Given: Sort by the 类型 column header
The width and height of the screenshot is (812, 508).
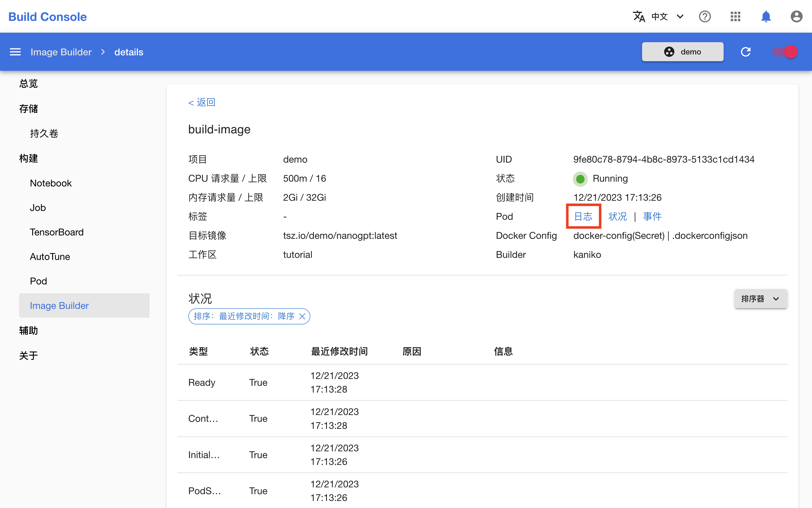Looking at the screenshot, I should pos(198,352).
